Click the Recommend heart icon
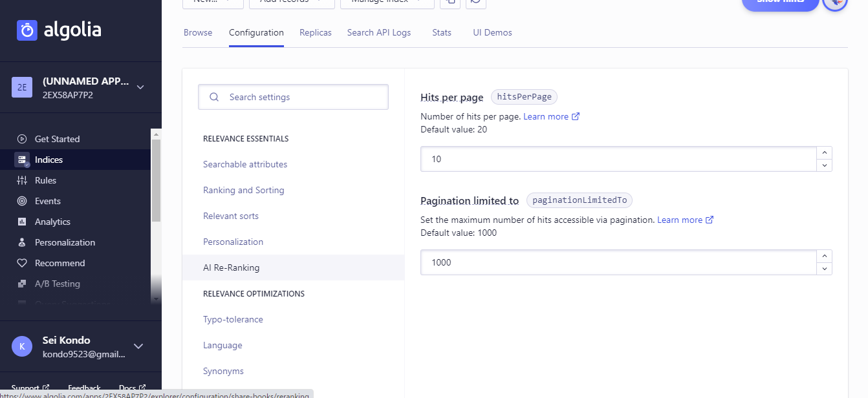 pyautogui.click(x=22, y=263)
